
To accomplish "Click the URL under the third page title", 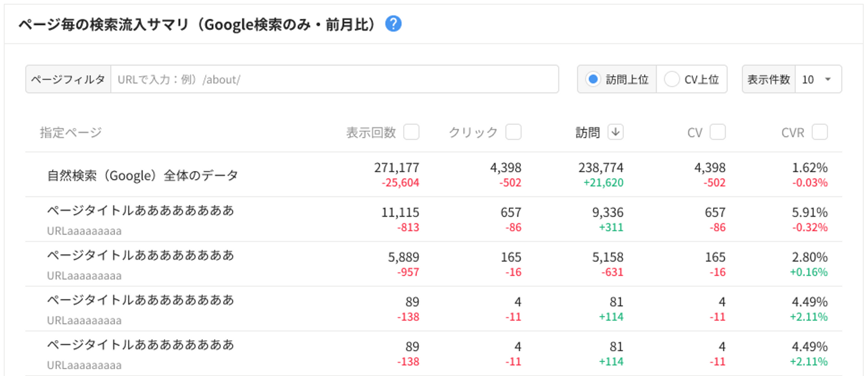I will point(84,321).
